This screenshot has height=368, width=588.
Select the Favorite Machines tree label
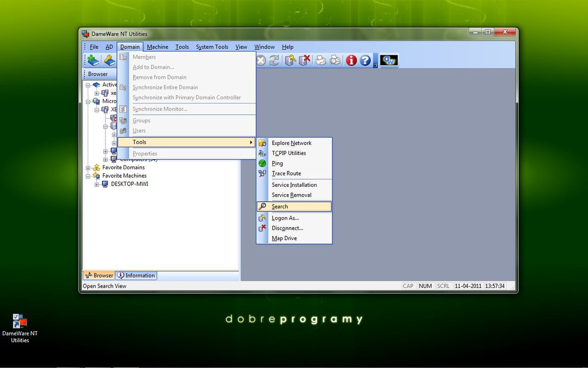click(124, 176)
